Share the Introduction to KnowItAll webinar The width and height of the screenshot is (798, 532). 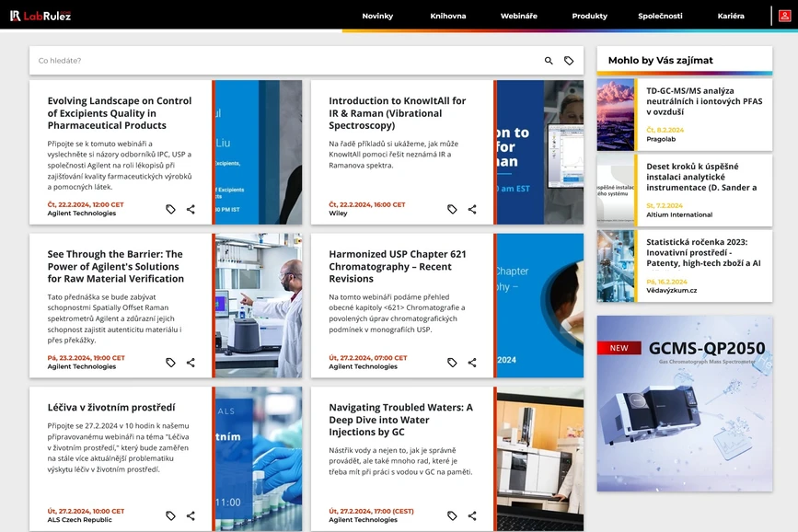click(472, 210)
